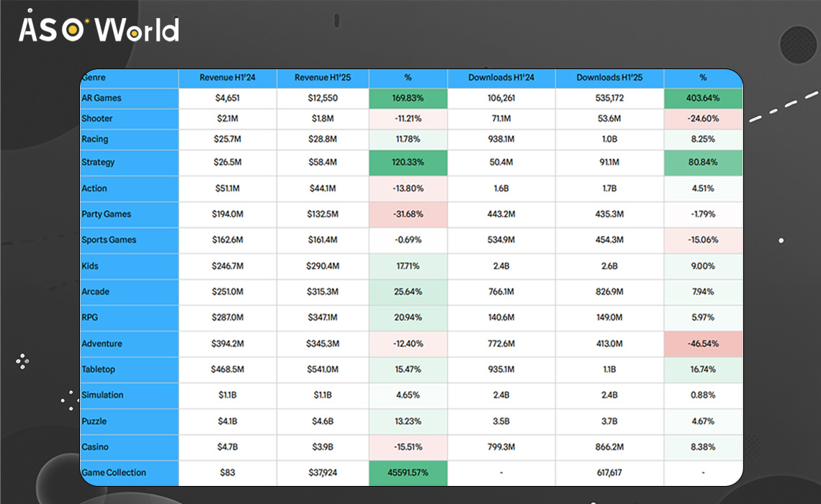821x504 pixels.
Task: Click the $12,550 AR Games revenue
Action: click(x=323, y=98)
